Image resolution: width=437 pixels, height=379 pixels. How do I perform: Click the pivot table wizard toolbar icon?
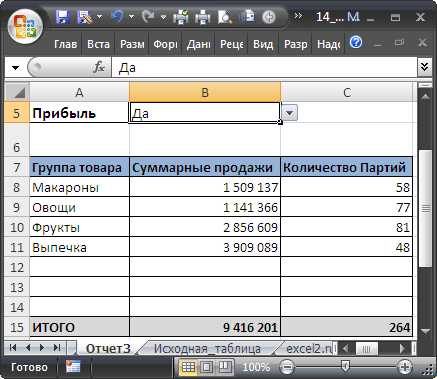click(x=84, y=17)
